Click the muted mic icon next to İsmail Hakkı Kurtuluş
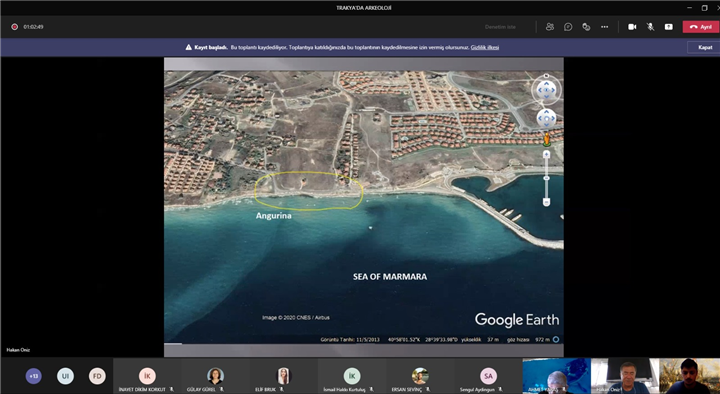This screenshot has height=394, width=720. click(x=372, y=389)
